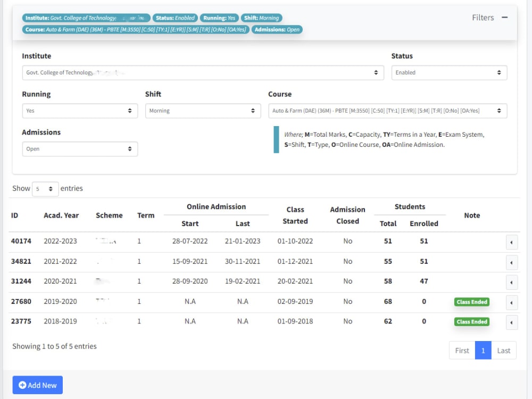Sort by Term column header

tap(146, 215)
